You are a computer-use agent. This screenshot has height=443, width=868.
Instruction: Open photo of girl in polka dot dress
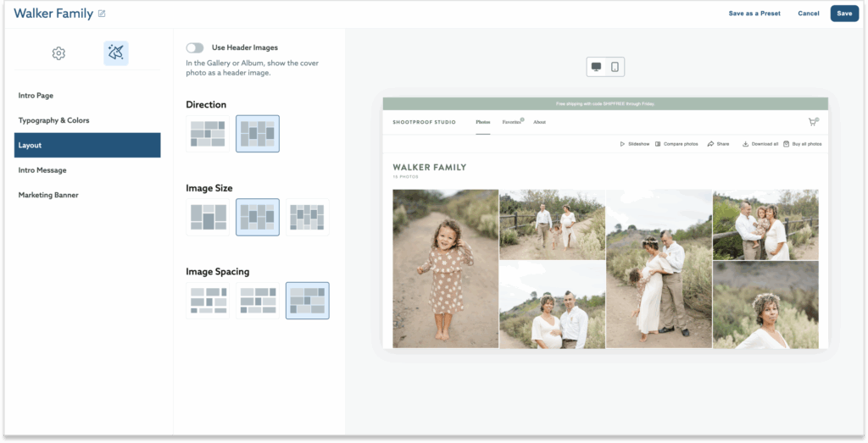coord(446,269)
